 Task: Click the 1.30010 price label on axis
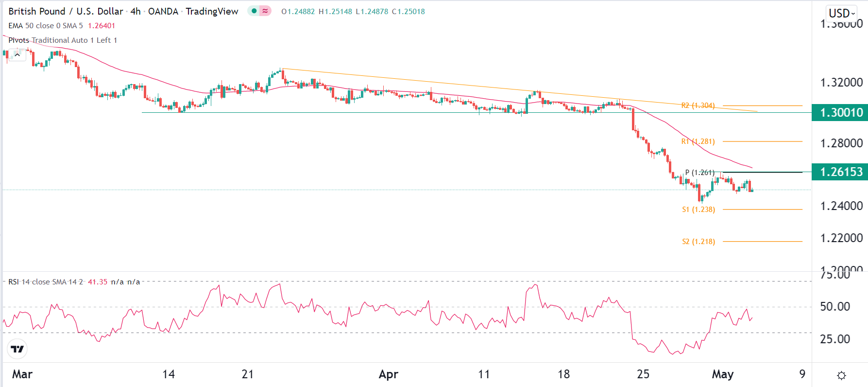(x=841, y=113)
